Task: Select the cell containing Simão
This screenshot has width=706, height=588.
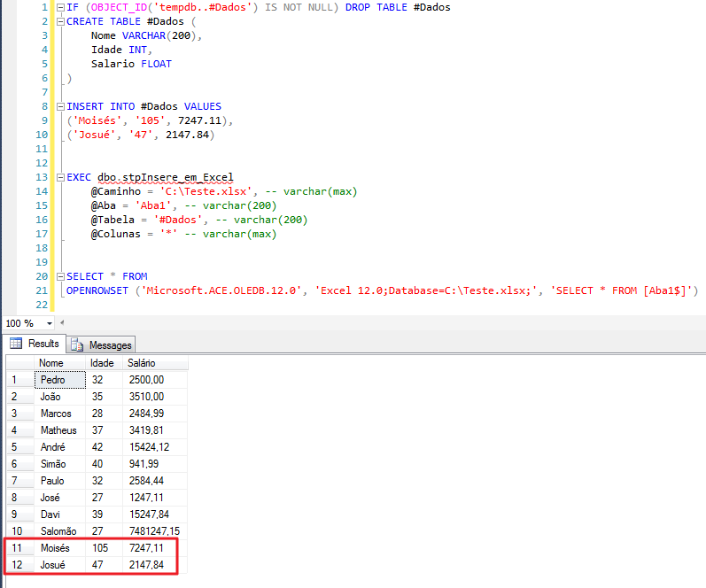Action: tap(60, 464)
